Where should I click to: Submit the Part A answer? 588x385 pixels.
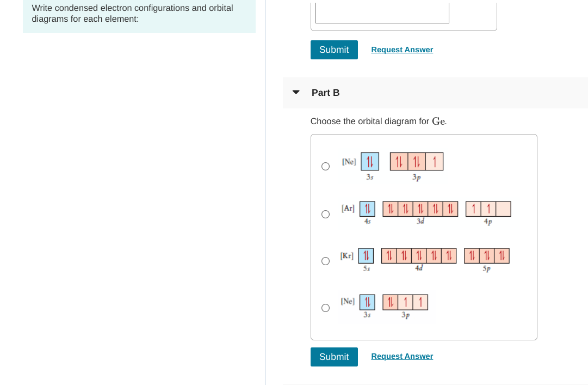click(334, 50)
